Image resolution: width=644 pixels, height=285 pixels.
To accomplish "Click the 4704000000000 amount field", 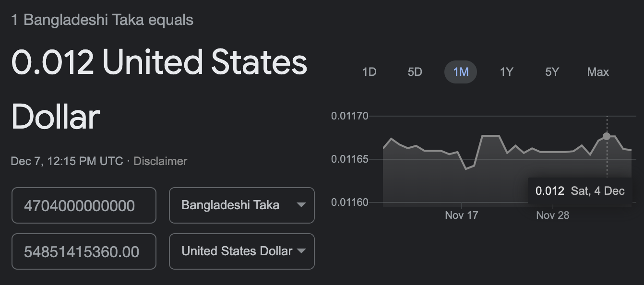I will (84, 205).
